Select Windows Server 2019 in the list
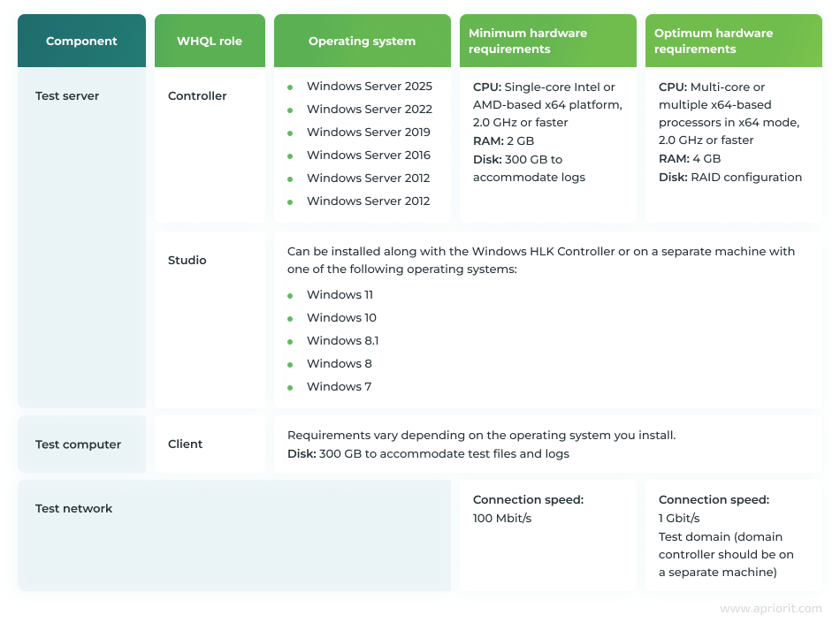The image size is (840, 630). pyautogui.click(x=368, y=133)
